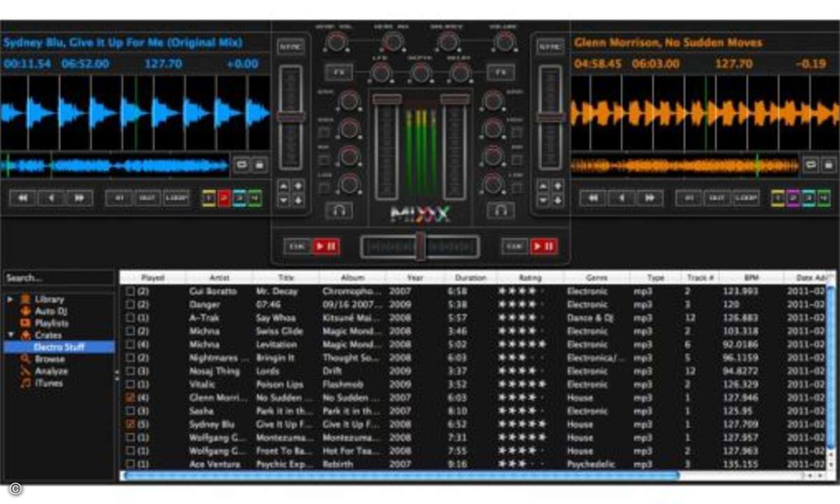
Task: Rewind the Sydney Blu deck
Action: (22, 198)
